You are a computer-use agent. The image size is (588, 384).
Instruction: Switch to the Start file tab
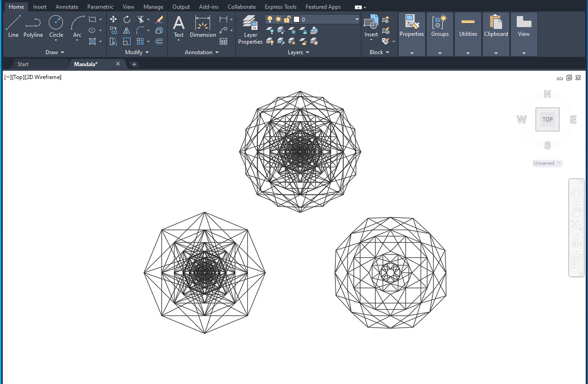pos(23,64)
